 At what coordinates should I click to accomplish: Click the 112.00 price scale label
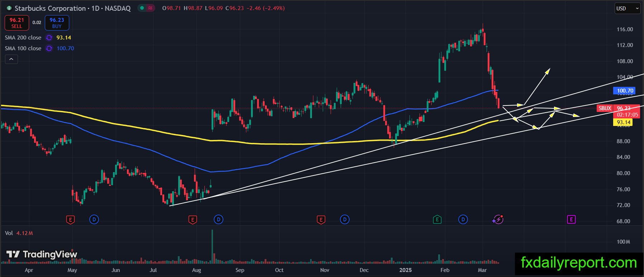[x=625, y=45]
